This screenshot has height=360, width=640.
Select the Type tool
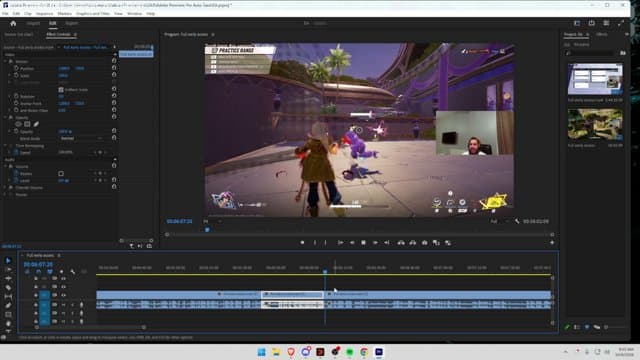click(8, 331)
